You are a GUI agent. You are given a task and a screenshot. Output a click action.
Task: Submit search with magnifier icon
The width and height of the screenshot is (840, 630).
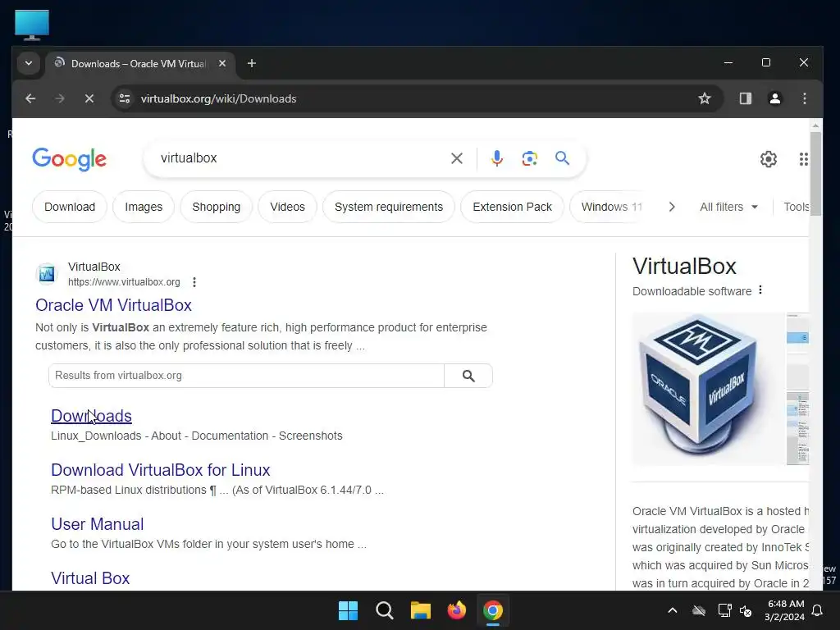[x=562, y=158]
